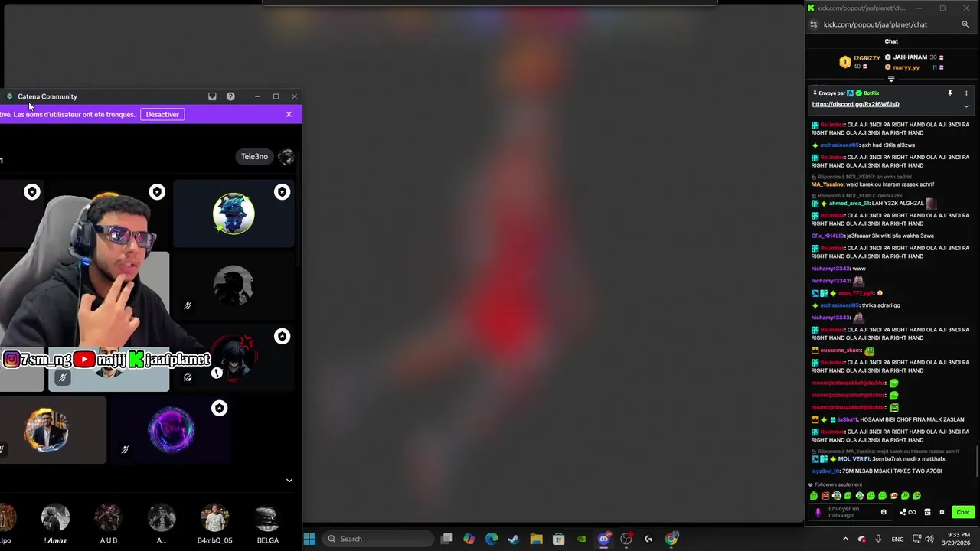This screenshot has height=551, width=980.
Task: Click username MA_Yassine in chat
Action: [828, 184]
